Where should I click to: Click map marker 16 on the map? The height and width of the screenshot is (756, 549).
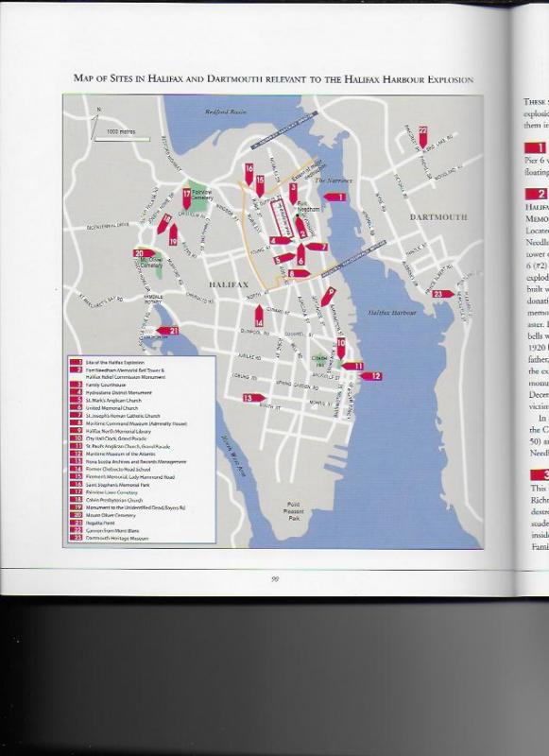[x=249, y=175]
